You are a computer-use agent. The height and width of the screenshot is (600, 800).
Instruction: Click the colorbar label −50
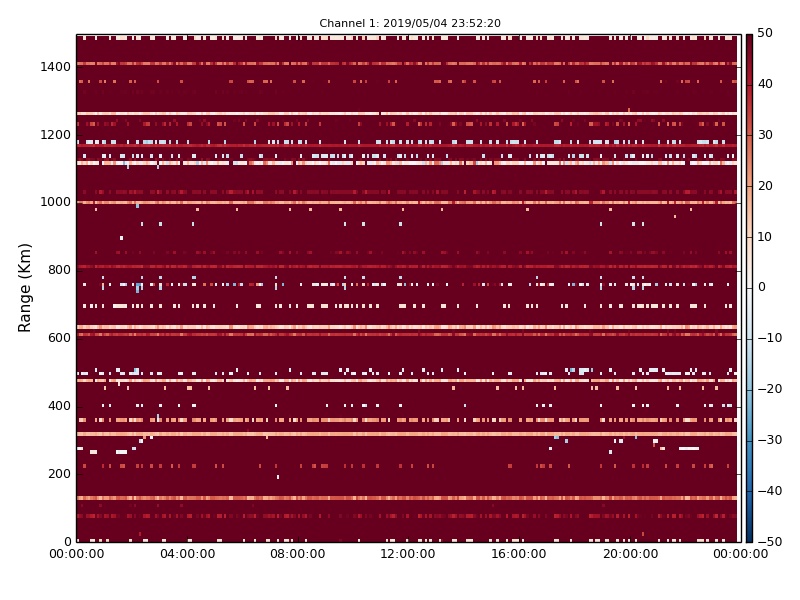click(x=769, y=542)
